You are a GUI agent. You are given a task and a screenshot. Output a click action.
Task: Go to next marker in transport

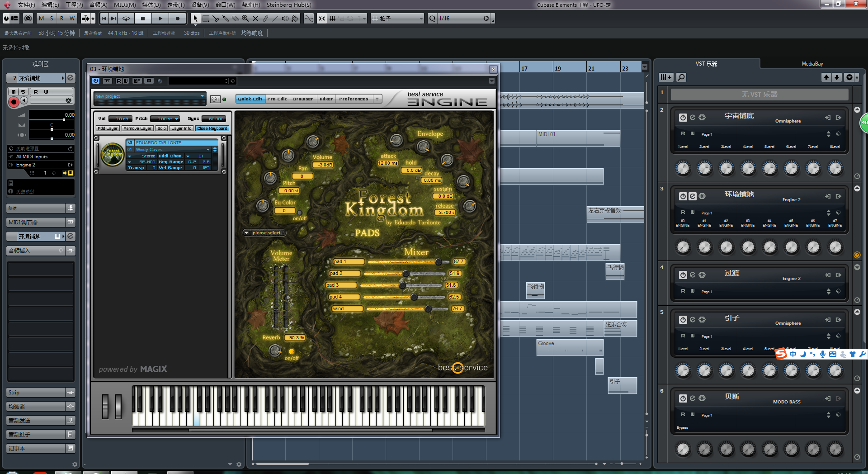(113, 18)
